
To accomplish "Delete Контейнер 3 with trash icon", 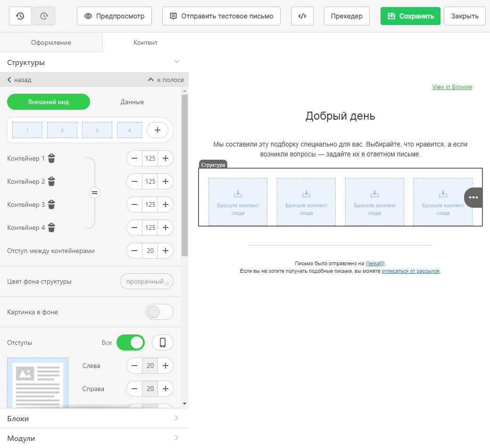I will [51, 204].
